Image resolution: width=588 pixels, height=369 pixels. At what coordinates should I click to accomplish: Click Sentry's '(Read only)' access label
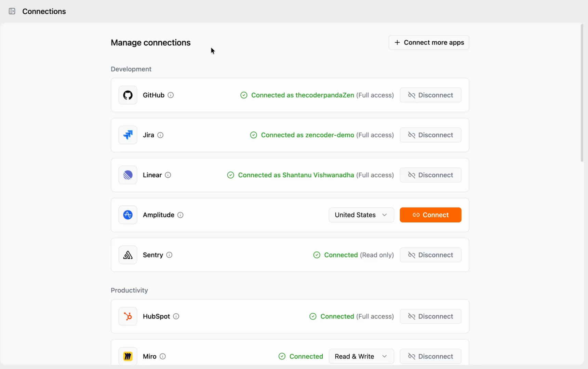[377, 255]
